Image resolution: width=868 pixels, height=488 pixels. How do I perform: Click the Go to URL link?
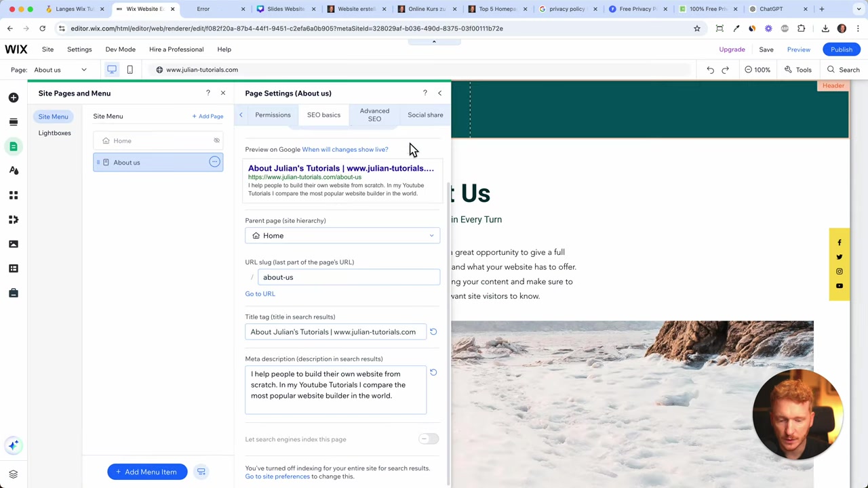[x=260, y=293]
